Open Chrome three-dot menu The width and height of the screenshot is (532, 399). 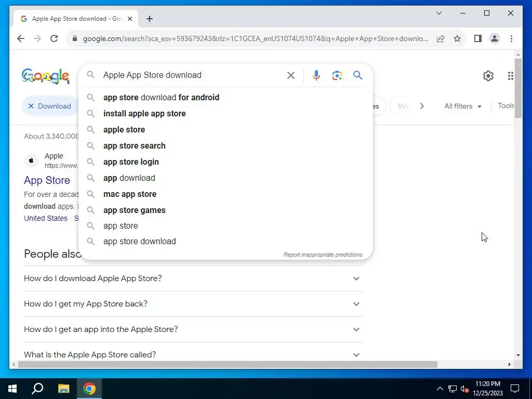coord(511,38)
